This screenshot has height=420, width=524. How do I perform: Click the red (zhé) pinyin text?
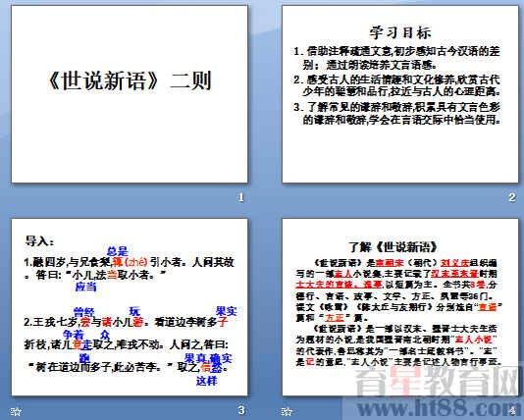[135, 262]
